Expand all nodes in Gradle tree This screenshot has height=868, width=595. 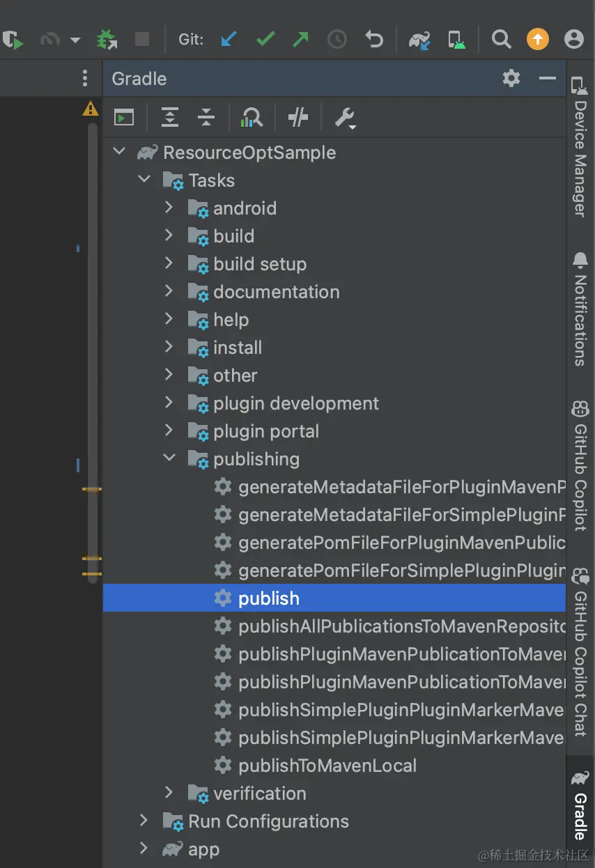[170, 118]
